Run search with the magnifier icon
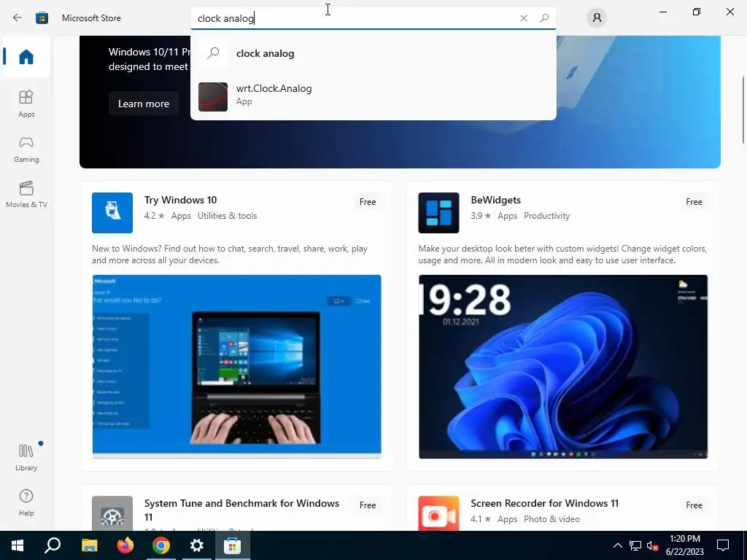The image size is (747, 560). (544, 18)
